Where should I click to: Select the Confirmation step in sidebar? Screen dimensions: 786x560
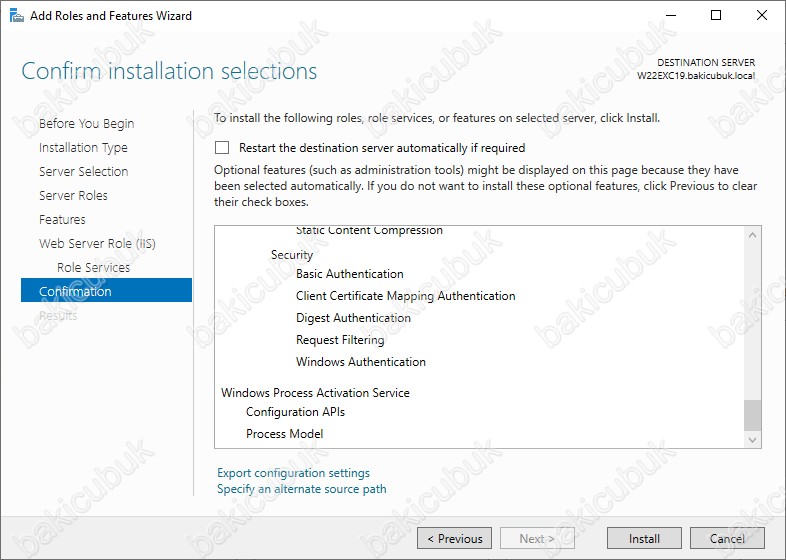coord(106,290)
